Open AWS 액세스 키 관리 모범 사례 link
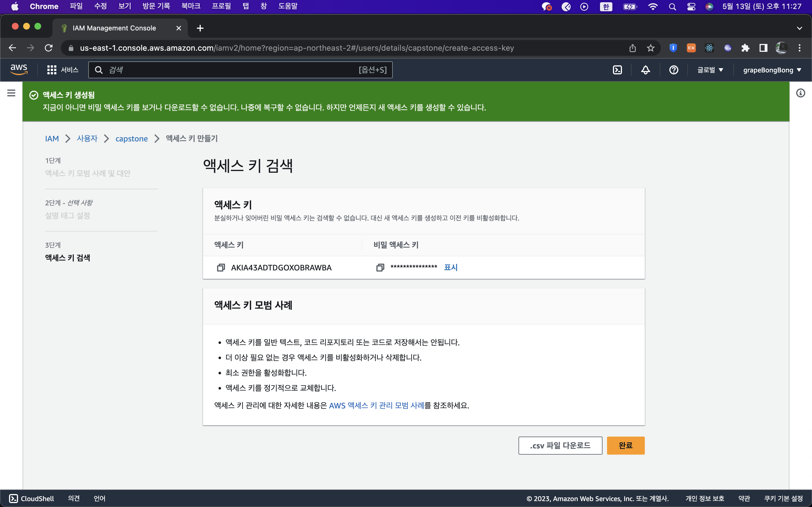 pyautogui.click(x=376, y=405)
